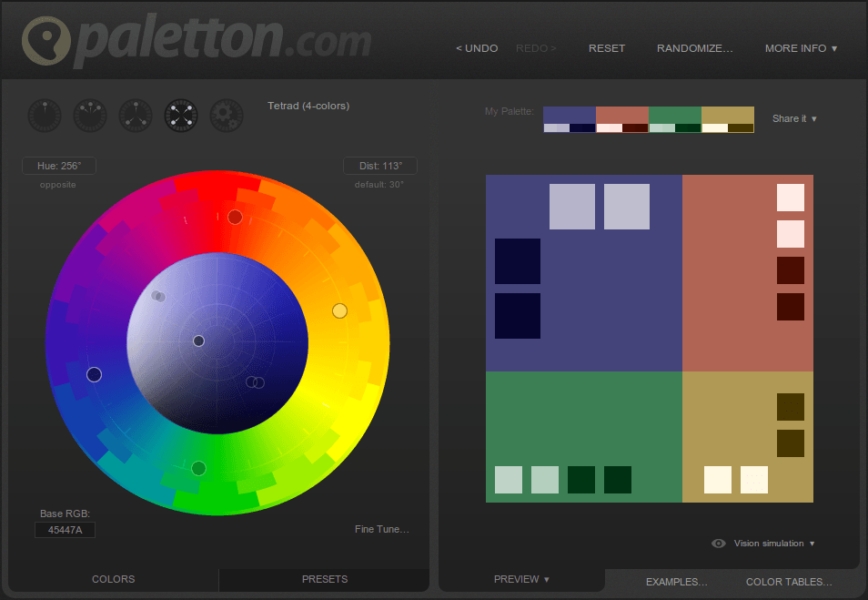Click the default: 30° distance link

[379, 185]
